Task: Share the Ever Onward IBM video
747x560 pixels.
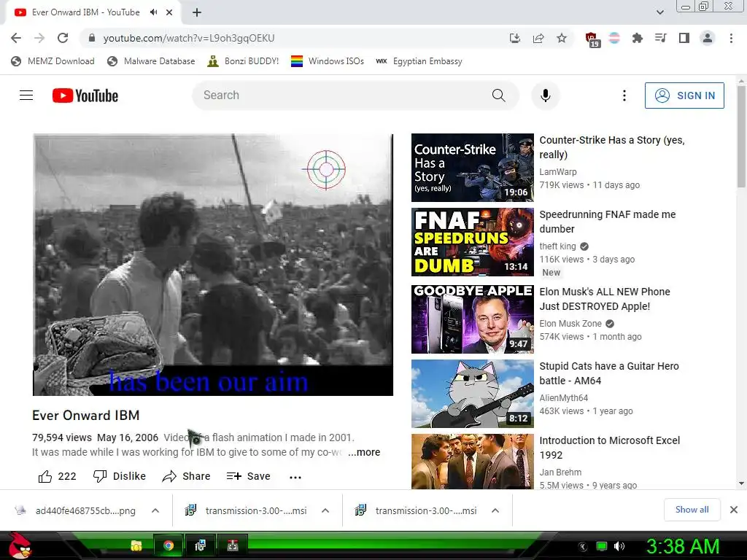Action: pyautogui.click(x=186, y=476)
